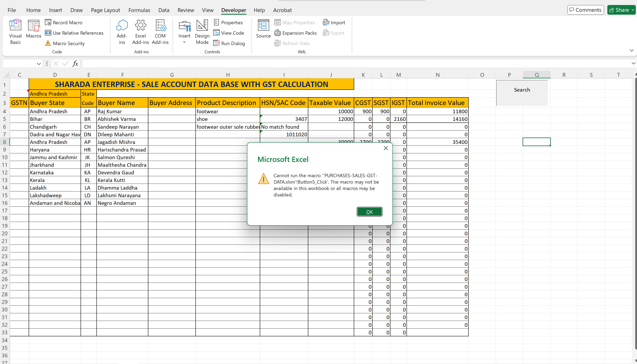Click Refresh Data
Viewport: 637px width, 364px height.
click(292, 43)
